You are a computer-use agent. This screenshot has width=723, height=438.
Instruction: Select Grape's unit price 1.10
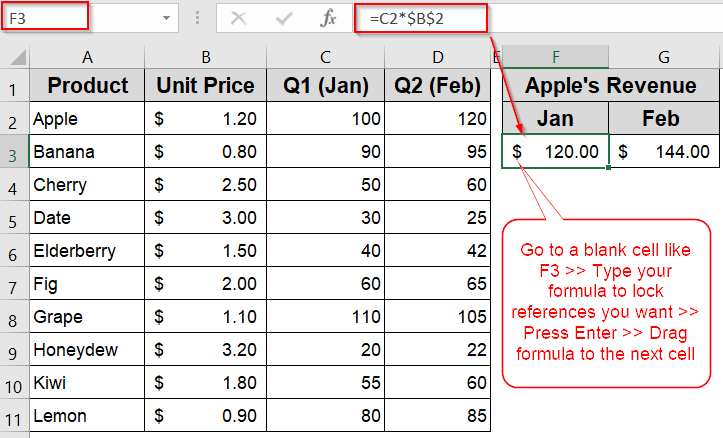(x=206, y=316)
